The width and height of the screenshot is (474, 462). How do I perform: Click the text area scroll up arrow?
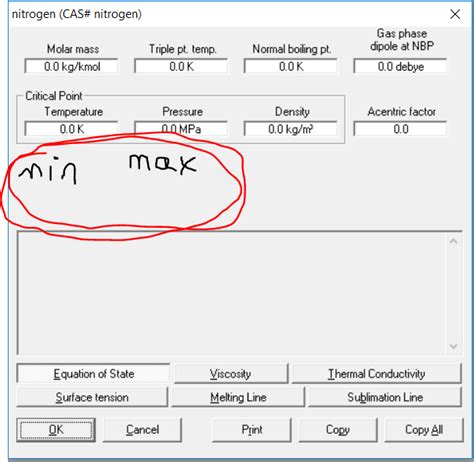coord(453,241)
